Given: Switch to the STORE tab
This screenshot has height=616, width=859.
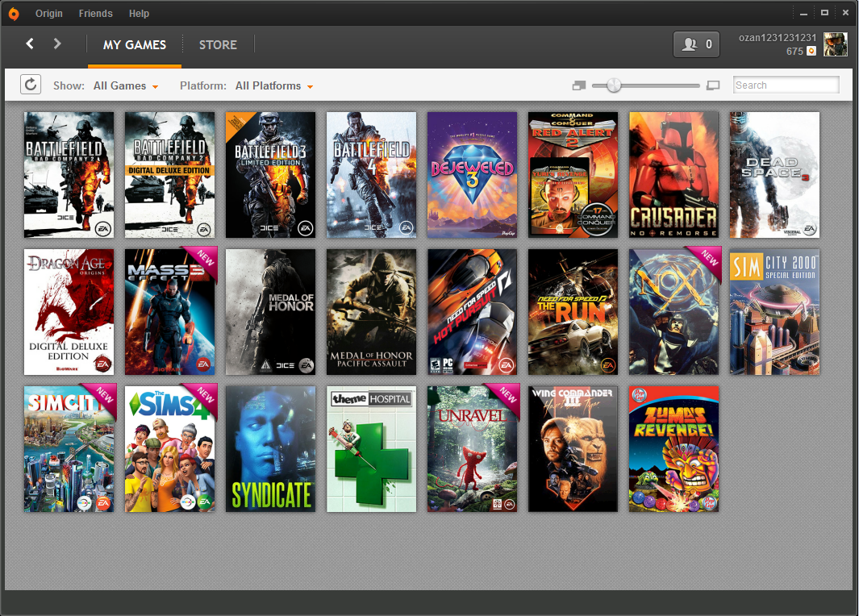Looking at the screenshot, I should (218, 45).
